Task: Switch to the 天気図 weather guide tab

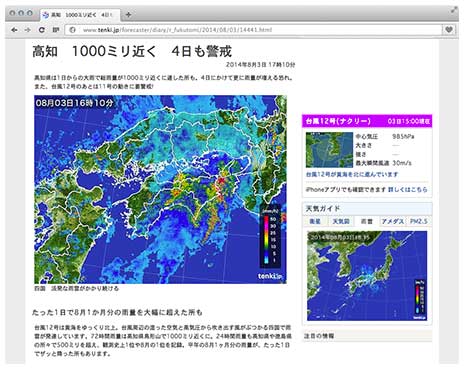Action: pos(341,221)
